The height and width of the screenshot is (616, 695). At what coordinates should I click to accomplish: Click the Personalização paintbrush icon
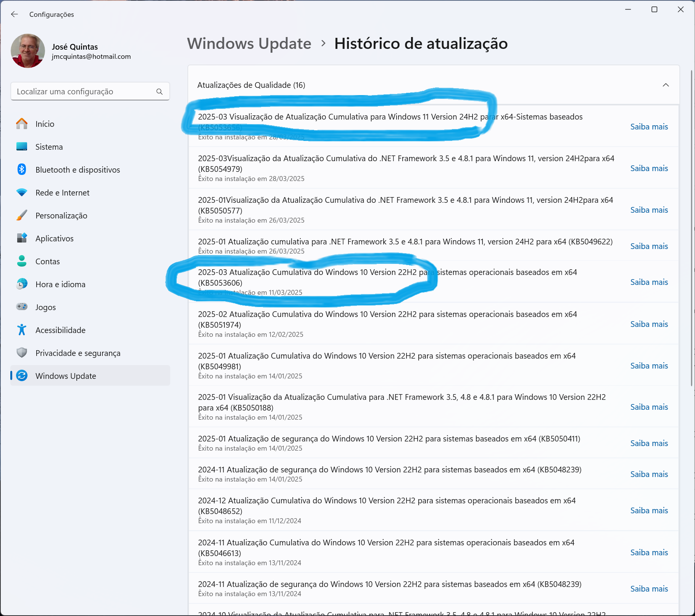coord(22,215)
